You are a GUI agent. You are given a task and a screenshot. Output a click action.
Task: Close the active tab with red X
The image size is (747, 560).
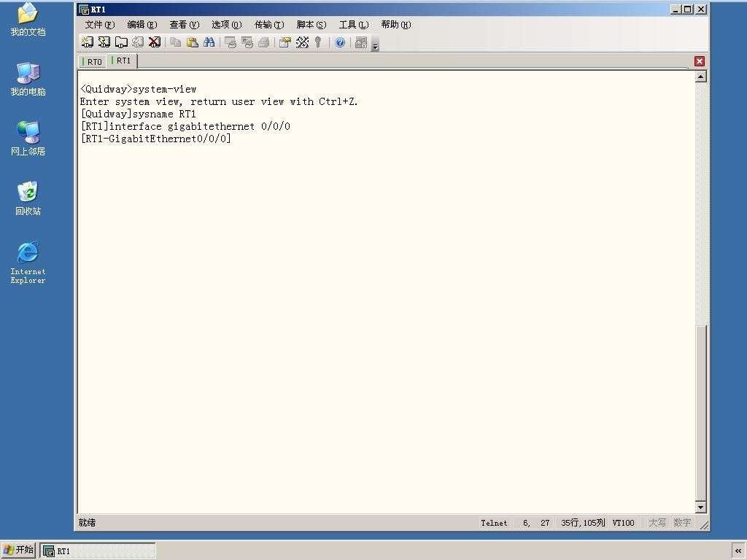coord(700,61)
